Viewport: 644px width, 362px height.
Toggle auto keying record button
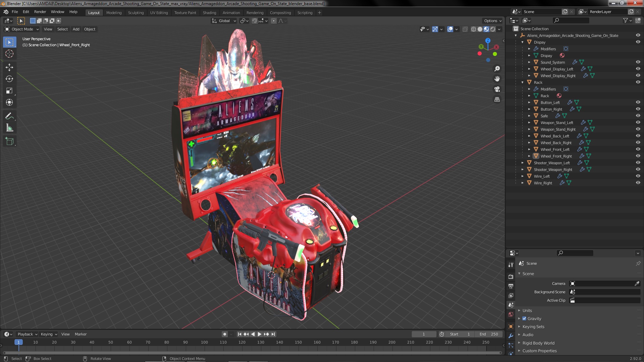point(224,334)
